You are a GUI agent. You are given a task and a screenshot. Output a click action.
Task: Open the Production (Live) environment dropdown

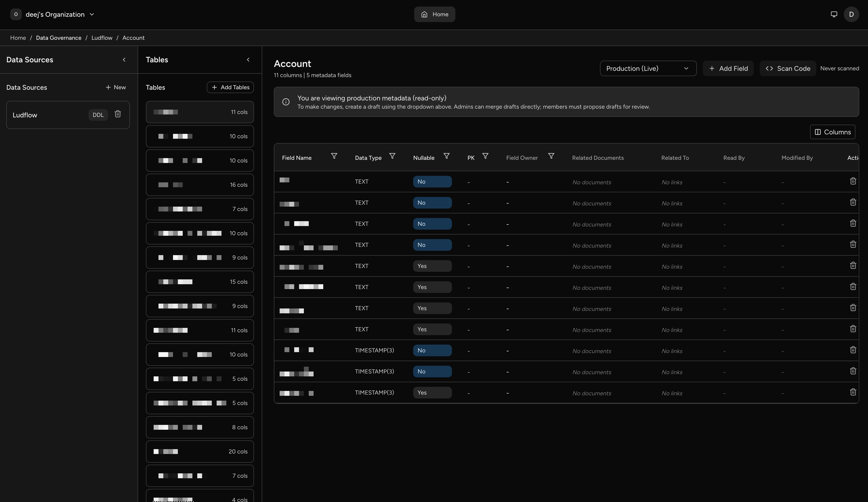point(648,68)
